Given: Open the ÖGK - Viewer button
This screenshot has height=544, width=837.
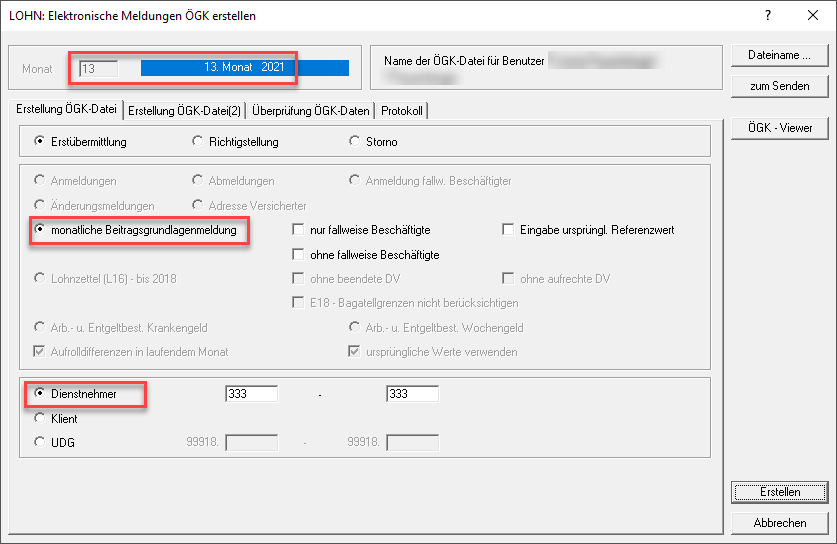Looking at the screenshot, I should [x=779, y=128].
